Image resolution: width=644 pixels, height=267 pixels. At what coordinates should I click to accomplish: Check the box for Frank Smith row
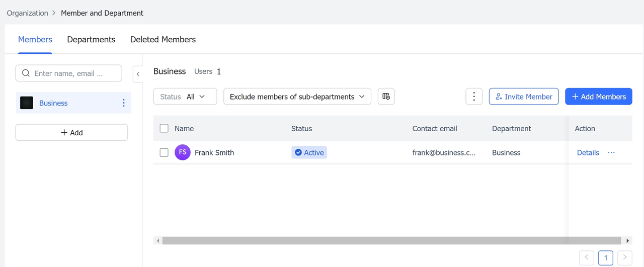[164, 153]
